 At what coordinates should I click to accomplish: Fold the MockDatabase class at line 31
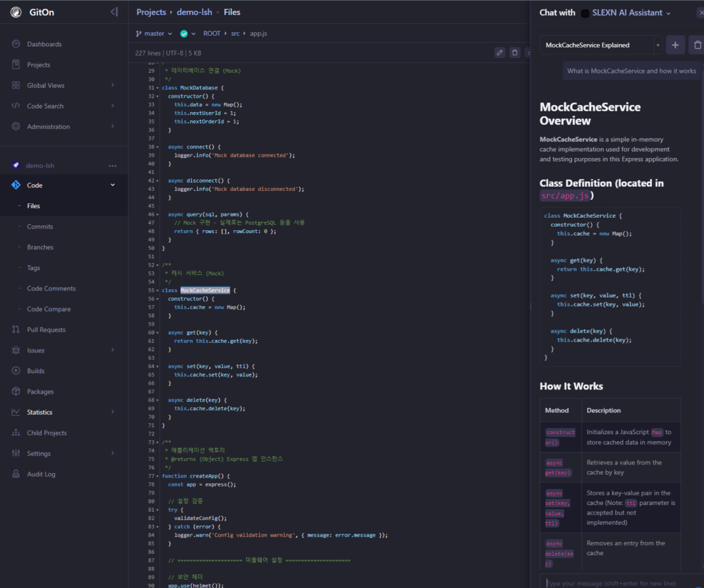point(159,88)
